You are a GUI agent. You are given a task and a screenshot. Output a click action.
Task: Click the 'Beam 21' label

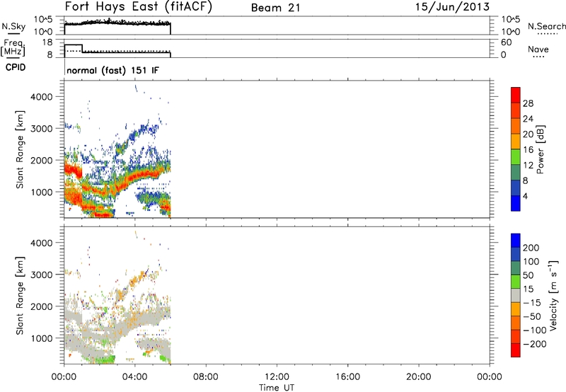pyautogui.click(x=275, y=8)
